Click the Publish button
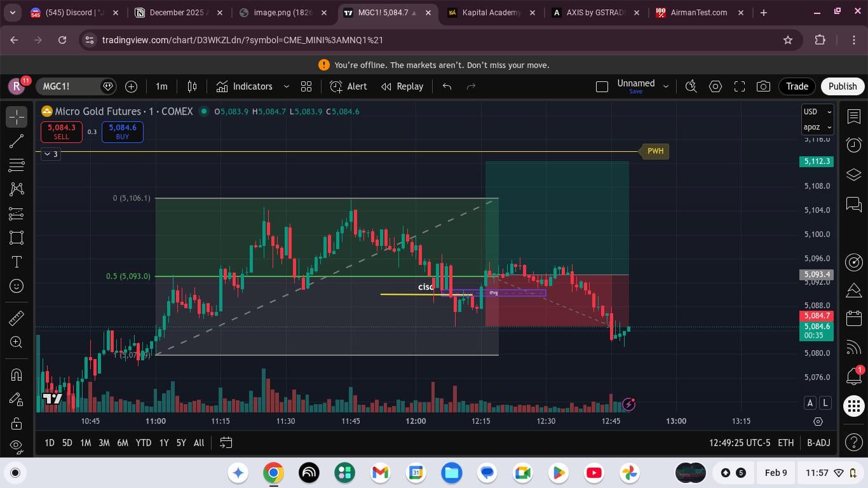868x488 pixels. 842,86
